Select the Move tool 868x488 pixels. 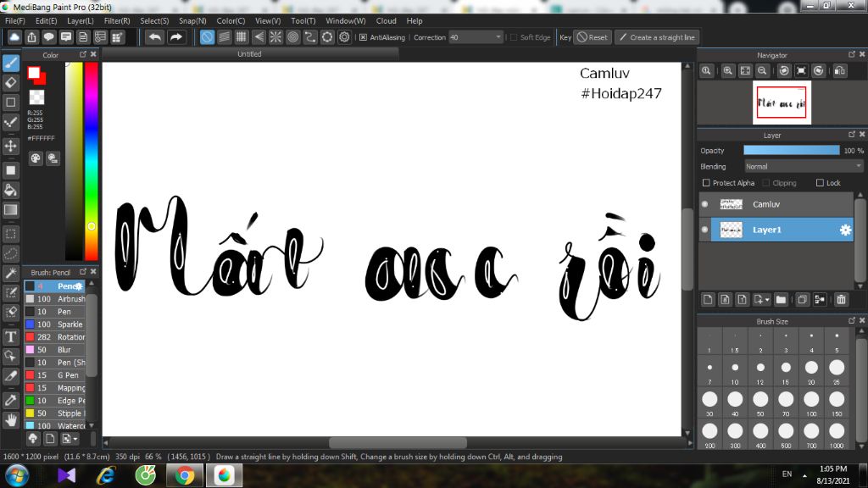point(11,146)
